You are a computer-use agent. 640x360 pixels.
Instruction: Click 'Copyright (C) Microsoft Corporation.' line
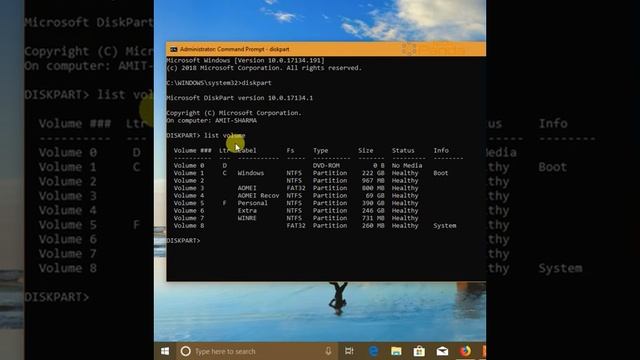(234, 113)
